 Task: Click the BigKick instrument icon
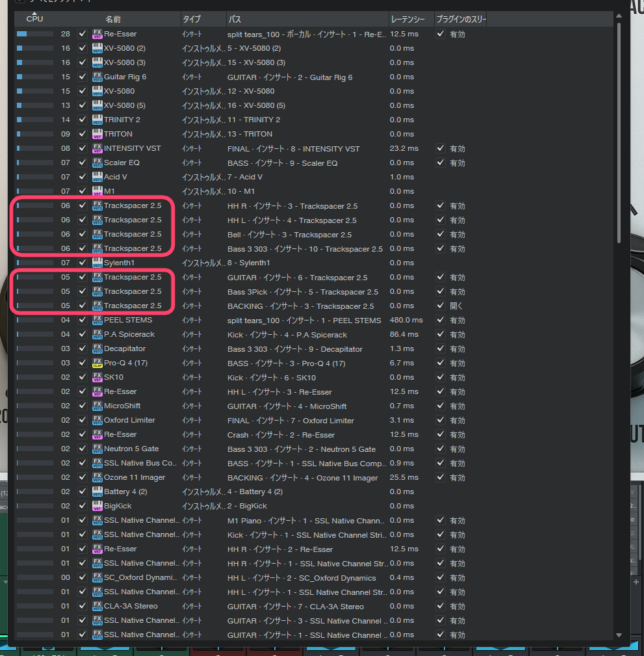click(x=97, y=506)
